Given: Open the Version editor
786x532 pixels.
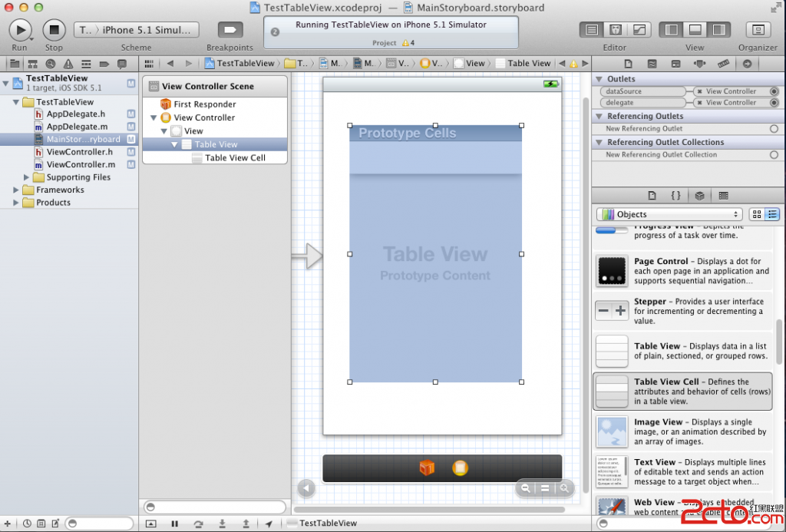Looking at the screenshot, I should (x=639, y=30).
